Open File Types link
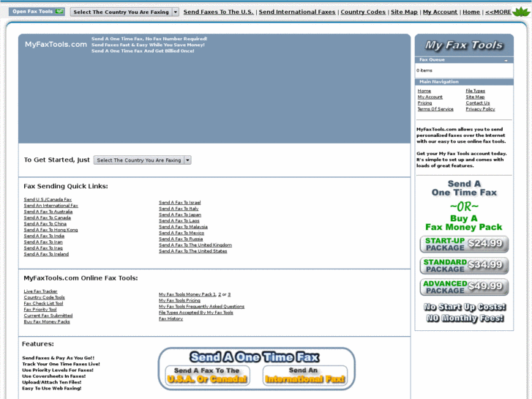This screenshot has width=532, height=399. point(476,91)
